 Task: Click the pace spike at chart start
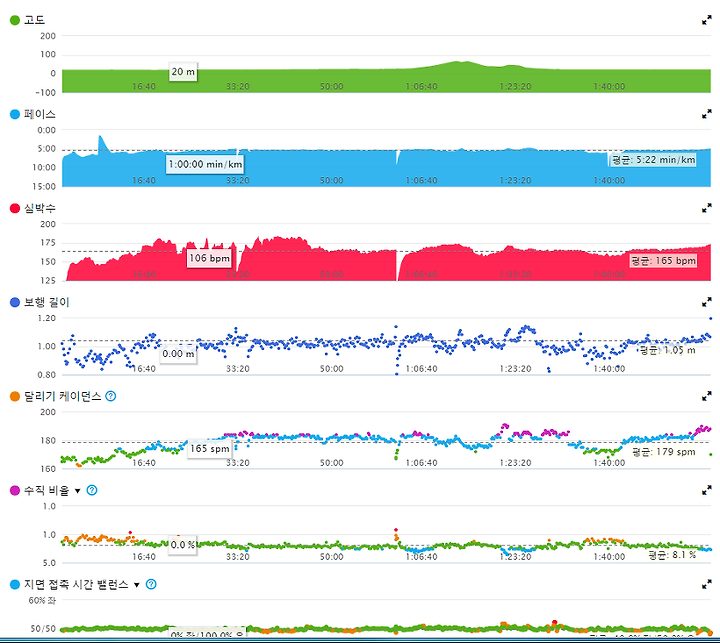click(101, 141)
